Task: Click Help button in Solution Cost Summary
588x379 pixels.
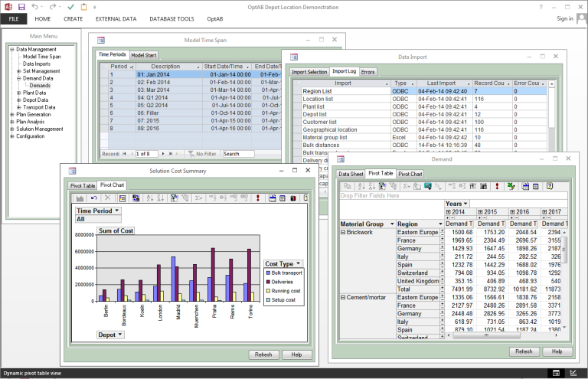Action: 296,354
